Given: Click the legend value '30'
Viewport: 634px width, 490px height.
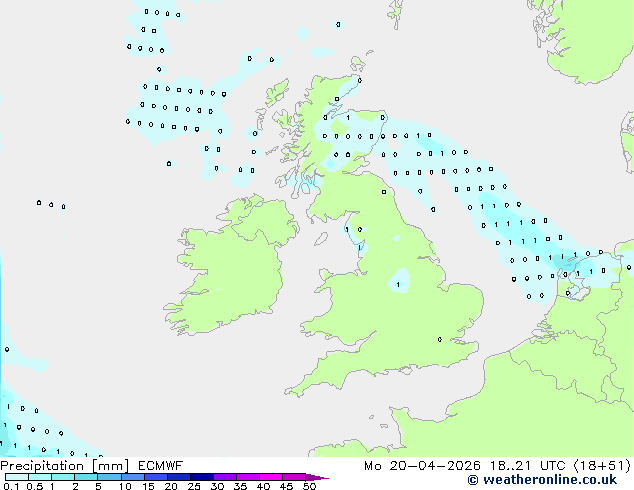Looking at the screenshot, I should (x=217, y=486).
